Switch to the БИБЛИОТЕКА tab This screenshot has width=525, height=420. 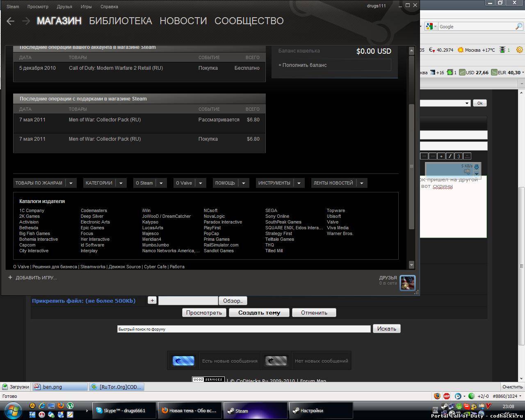coord(121,21)
